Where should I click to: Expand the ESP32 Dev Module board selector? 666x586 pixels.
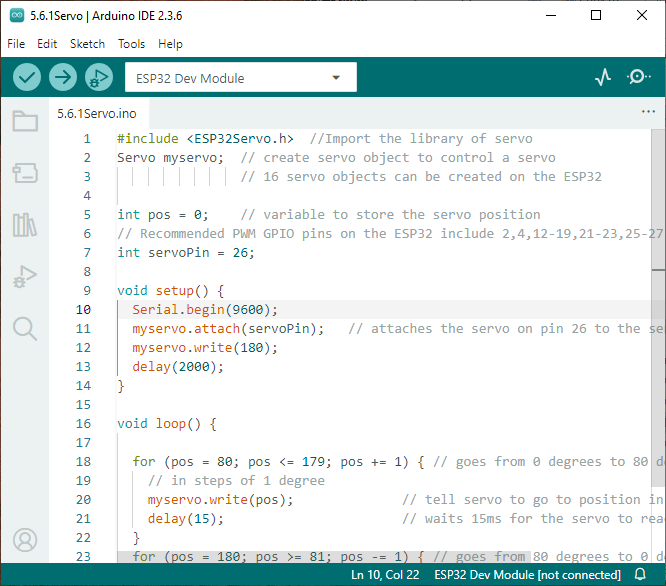(x=241, y=77)
